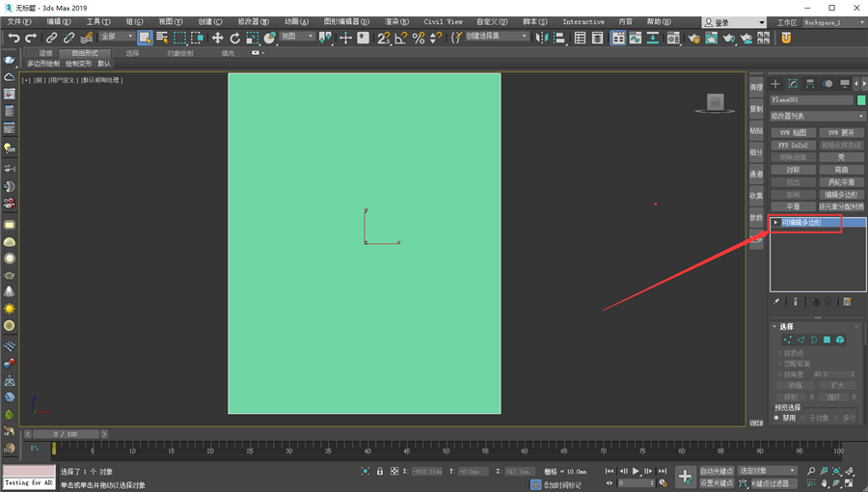Enable the 按角度 checkbox

779,374
